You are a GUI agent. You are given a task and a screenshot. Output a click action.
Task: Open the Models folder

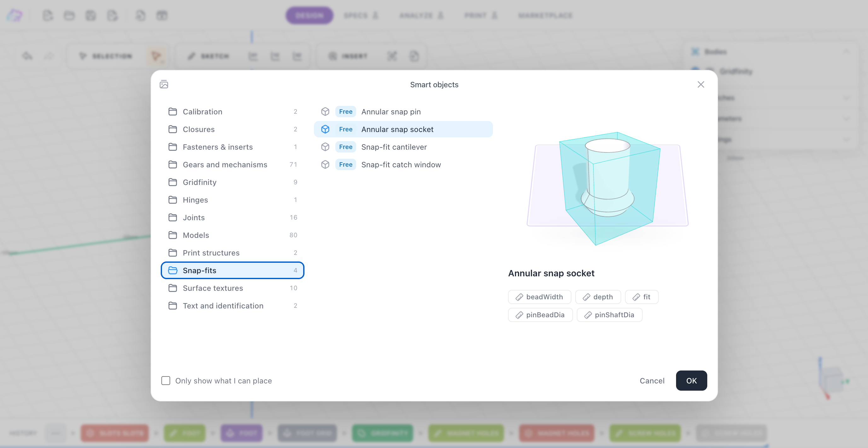(x=233, y=235)
